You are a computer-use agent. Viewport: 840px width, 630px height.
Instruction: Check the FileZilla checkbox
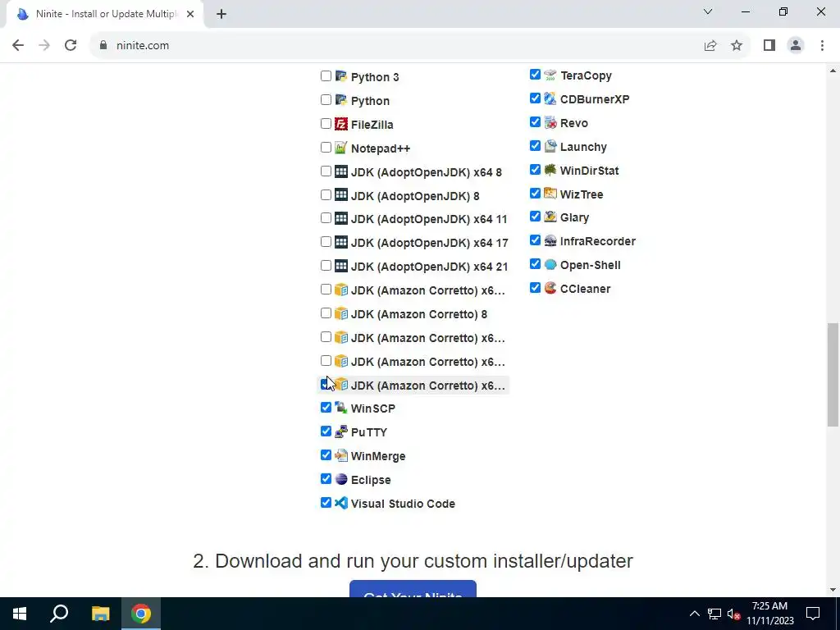pos(326,124)
